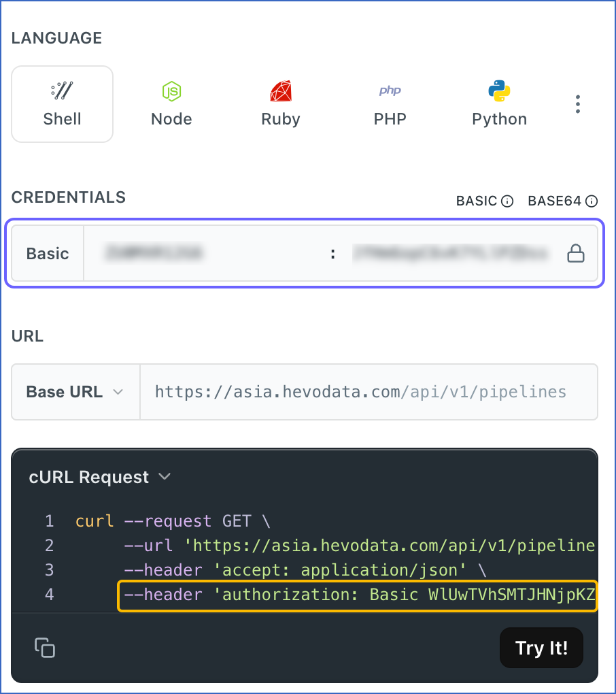Screen dimensions: 616x694
Task: Click the '--url' code line
Action: 360,545
